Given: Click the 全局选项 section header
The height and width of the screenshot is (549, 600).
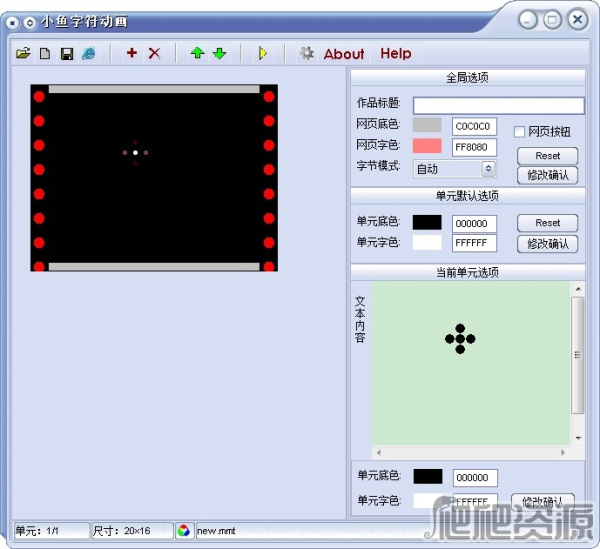Looking at the screenshot, I should [468, 78].
